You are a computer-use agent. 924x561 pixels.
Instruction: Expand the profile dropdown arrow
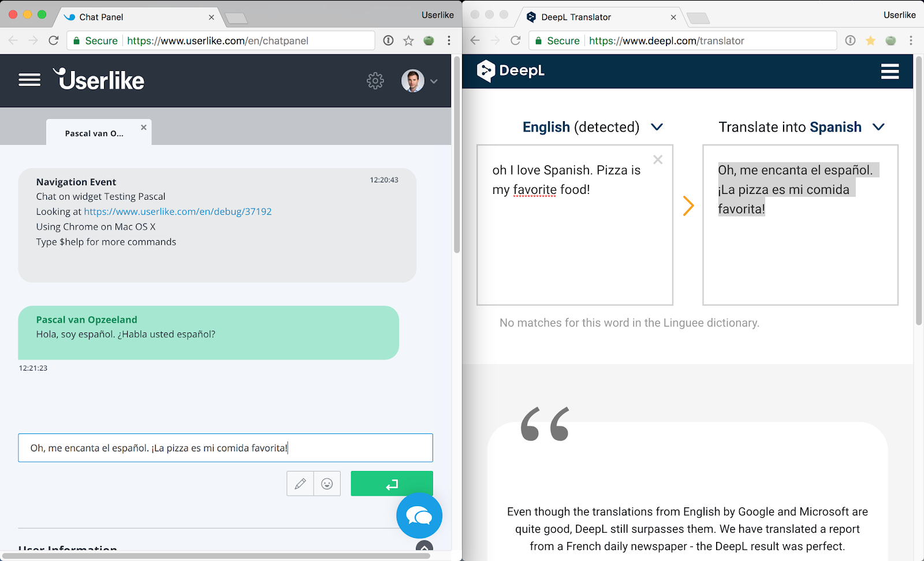[434, 81]
